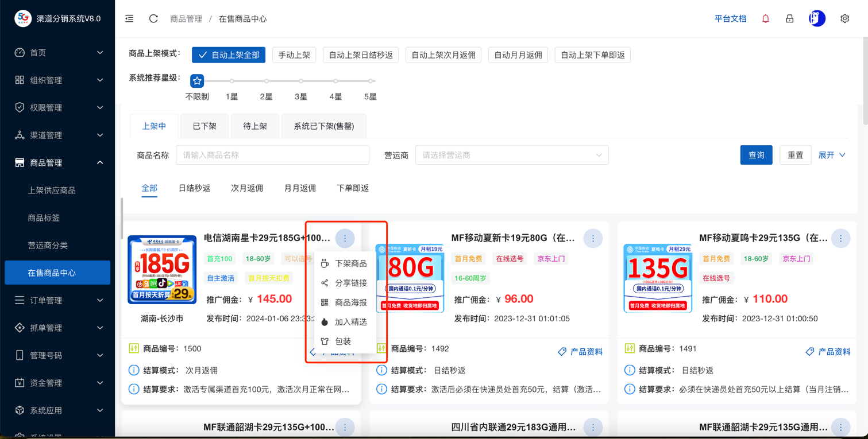Open the settings gear icon
Screen dimensions: 868x439
[x=844, y=19]
